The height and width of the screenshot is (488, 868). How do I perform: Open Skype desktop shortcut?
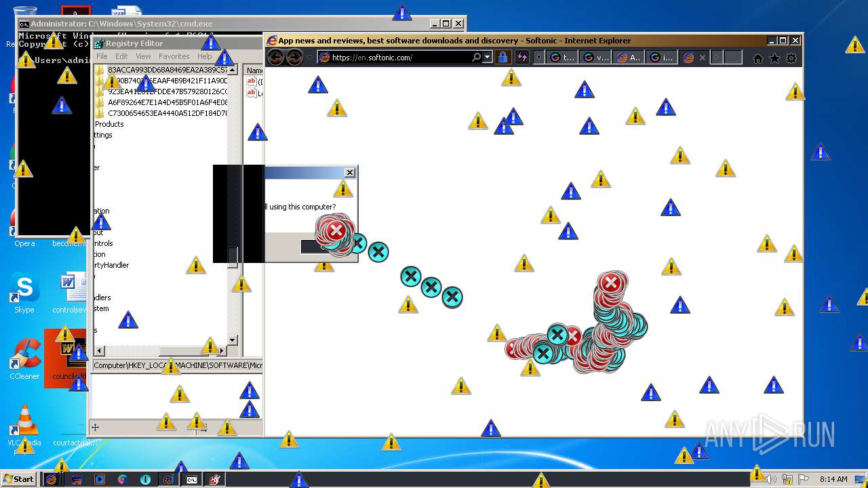[24, 294]
